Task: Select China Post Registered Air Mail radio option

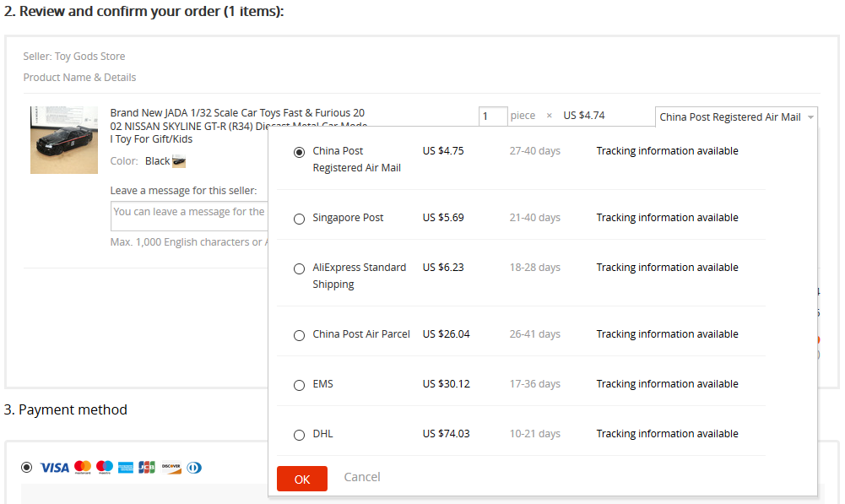Action: click(299, 152)
